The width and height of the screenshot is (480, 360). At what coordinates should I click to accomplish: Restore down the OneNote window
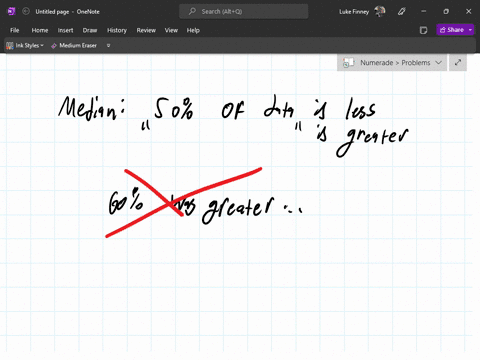[446, 11]
